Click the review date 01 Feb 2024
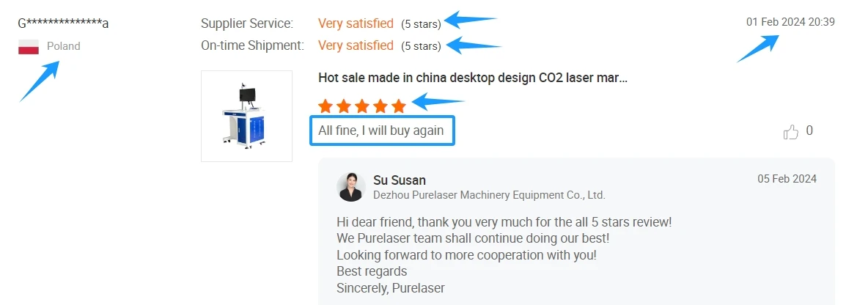868x305 pixels. coord(790,22)
